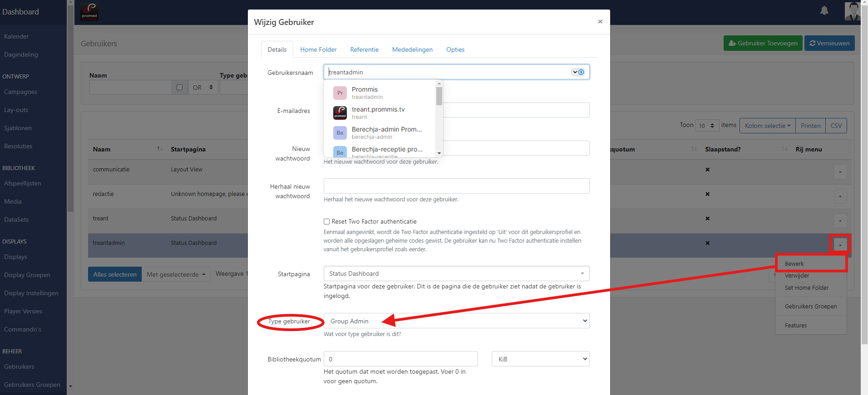Click the password manager icon in username field
868x395 pixels.
coord(578,72)
